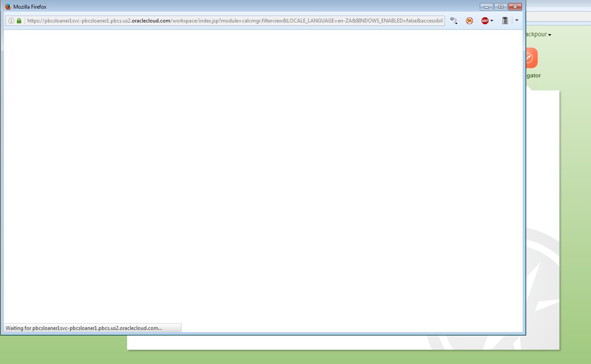Open the toolbar overflow dropdown arrow
The image size is (591, 364).
pos(517,21)
